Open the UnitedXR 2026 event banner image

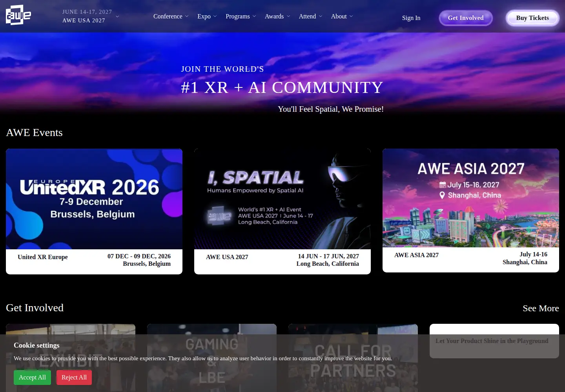(94, 199)
